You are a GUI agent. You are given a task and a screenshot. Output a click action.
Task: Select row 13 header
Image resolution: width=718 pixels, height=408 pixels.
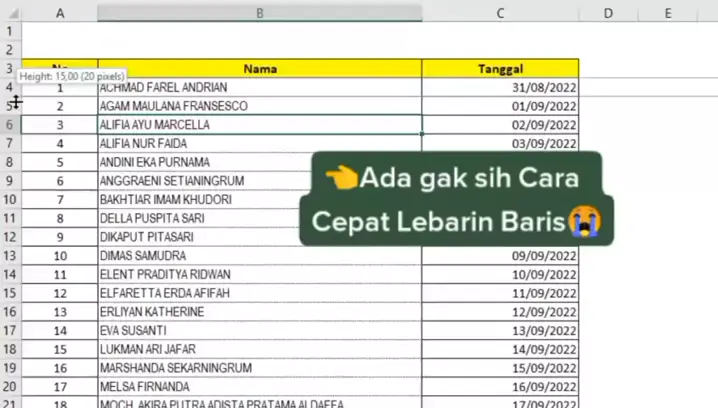(9, 256)
